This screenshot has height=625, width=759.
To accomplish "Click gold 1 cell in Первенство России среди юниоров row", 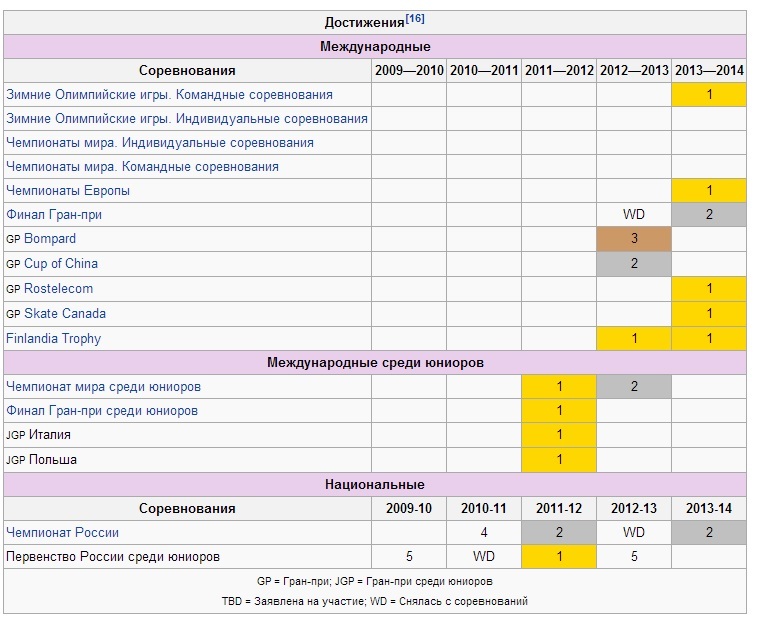I will click(559, 557).
